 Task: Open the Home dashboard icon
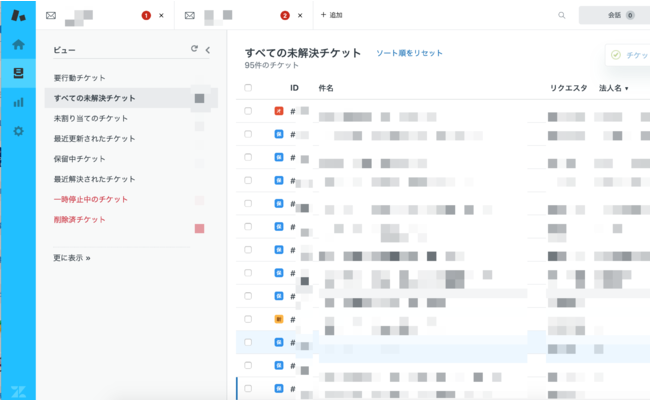[x=18, y=45]
